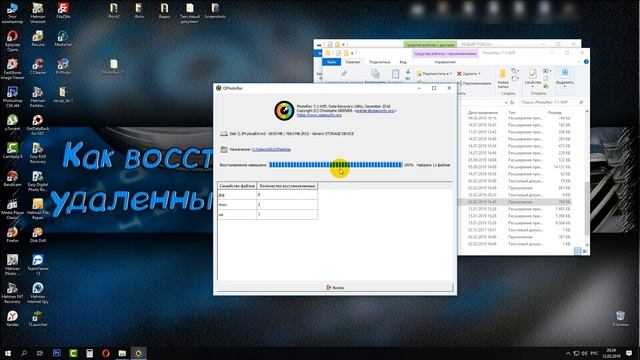
Task: Open Disk Drill desktop shortcut
Action: (38, 234)
